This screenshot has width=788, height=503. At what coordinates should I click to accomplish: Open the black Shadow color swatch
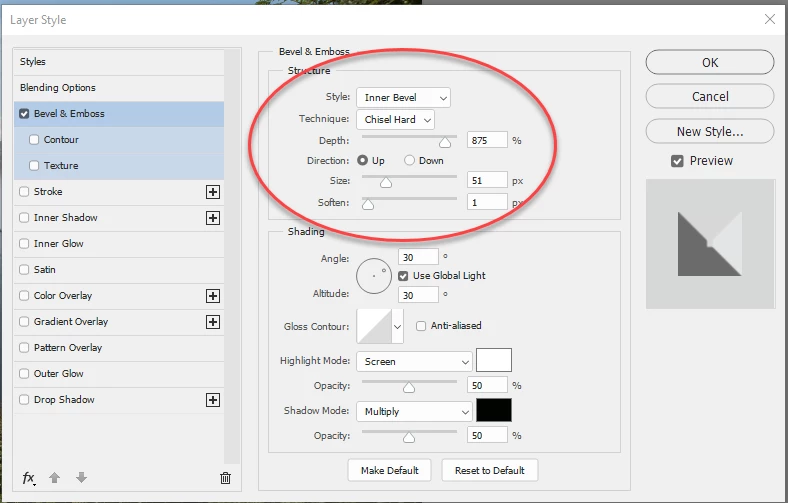494,410
